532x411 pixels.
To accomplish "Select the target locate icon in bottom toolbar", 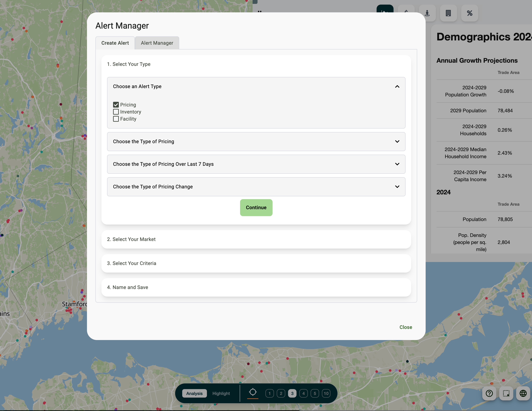I will 253,392.
